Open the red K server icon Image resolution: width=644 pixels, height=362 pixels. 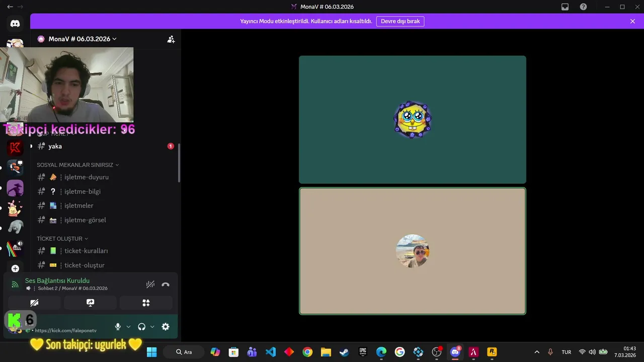tap(15, 148)
